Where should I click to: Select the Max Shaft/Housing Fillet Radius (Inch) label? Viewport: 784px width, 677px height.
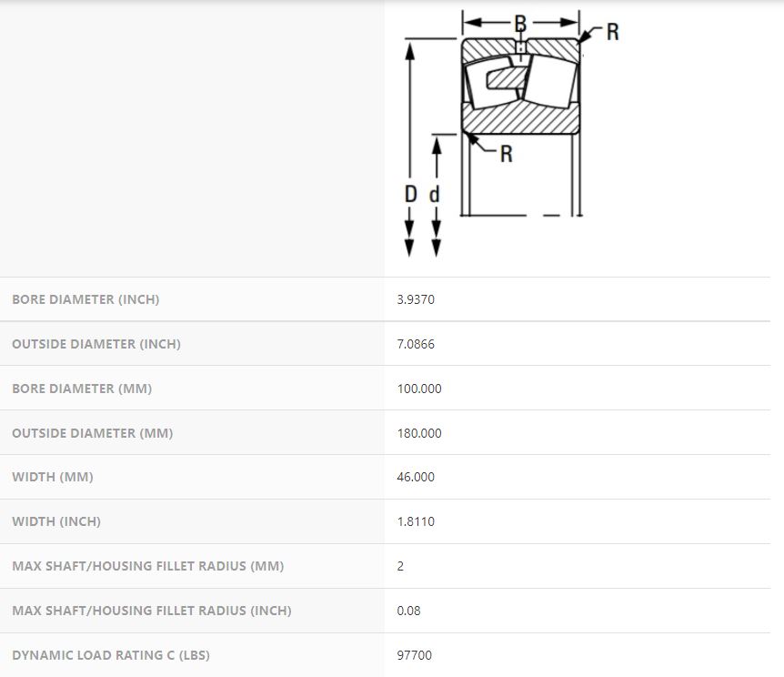[152, 611]
